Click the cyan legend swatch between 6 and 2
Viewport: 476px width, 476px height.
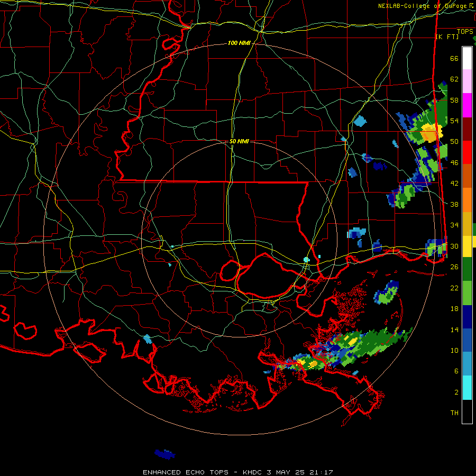[467, 387]
